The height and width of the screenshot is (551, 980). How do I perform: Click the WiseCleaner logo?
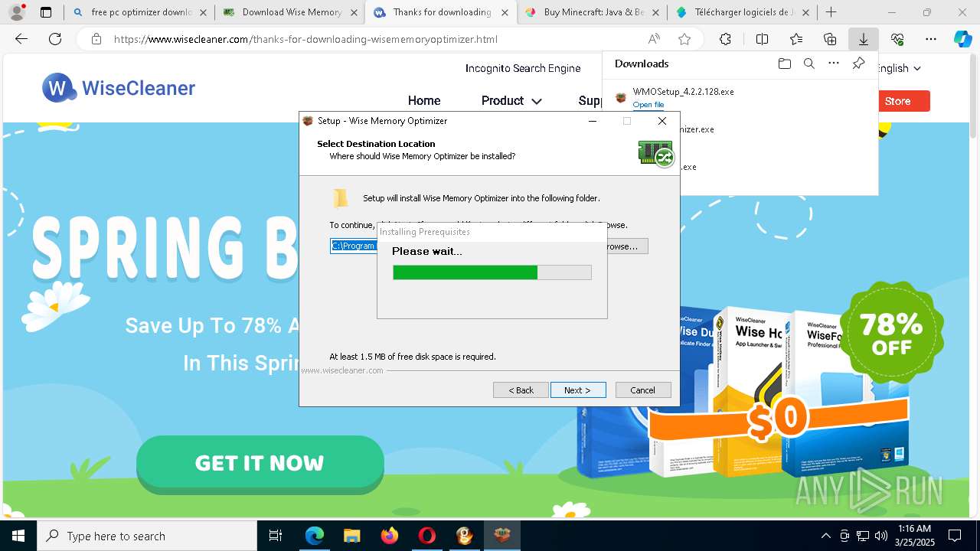point(119,88)
